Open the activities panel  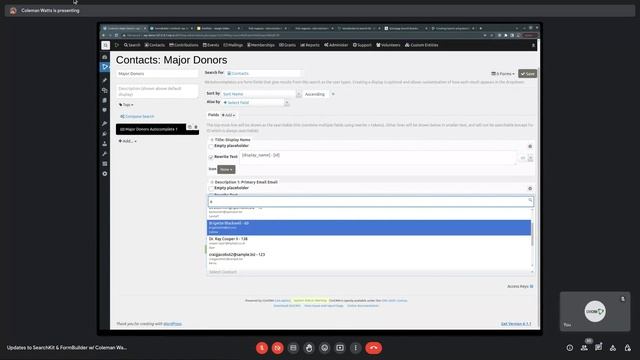(613, 348)
